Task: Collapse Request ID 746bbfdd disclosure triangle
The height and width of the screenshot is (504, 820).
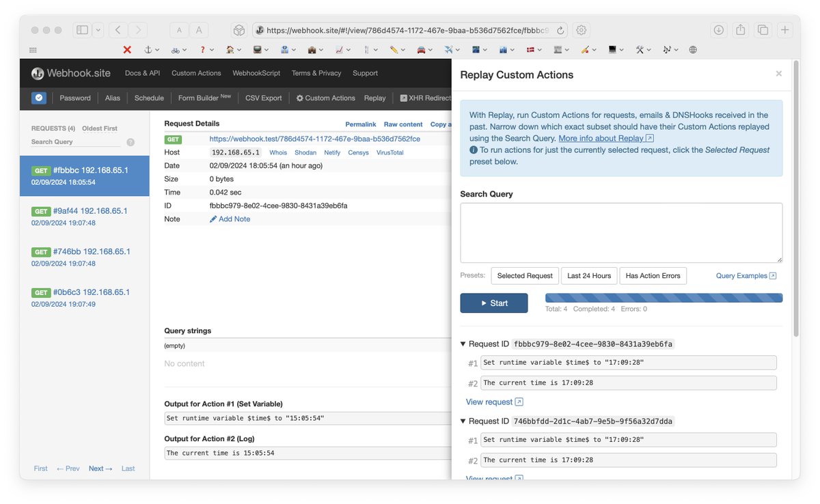Action: point(463,421)
